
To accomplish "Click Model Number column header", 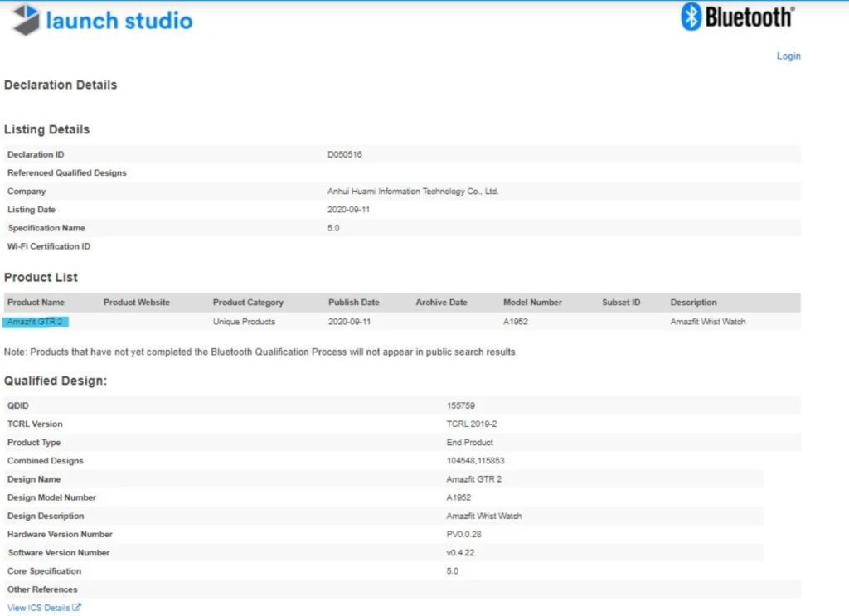I will (532, 302).
